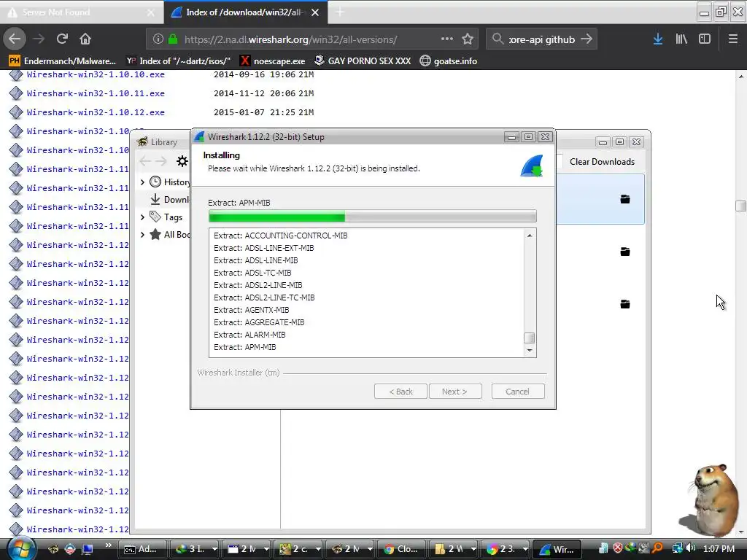This screenshot has height=560, width=747.
Task: Expand quick launch overflow chevron
Action: (108, 545)
